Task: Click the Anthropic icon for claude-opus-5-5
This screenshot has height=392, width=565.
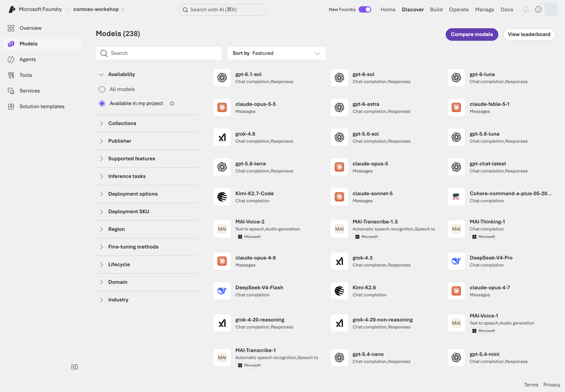Action: [x=222, y=107]
